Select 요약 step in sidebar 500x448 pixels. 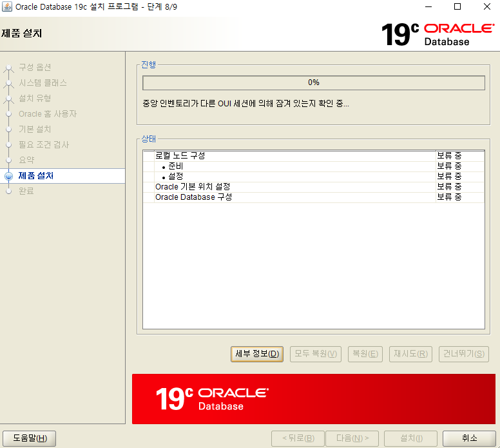[x=26, y=160]
